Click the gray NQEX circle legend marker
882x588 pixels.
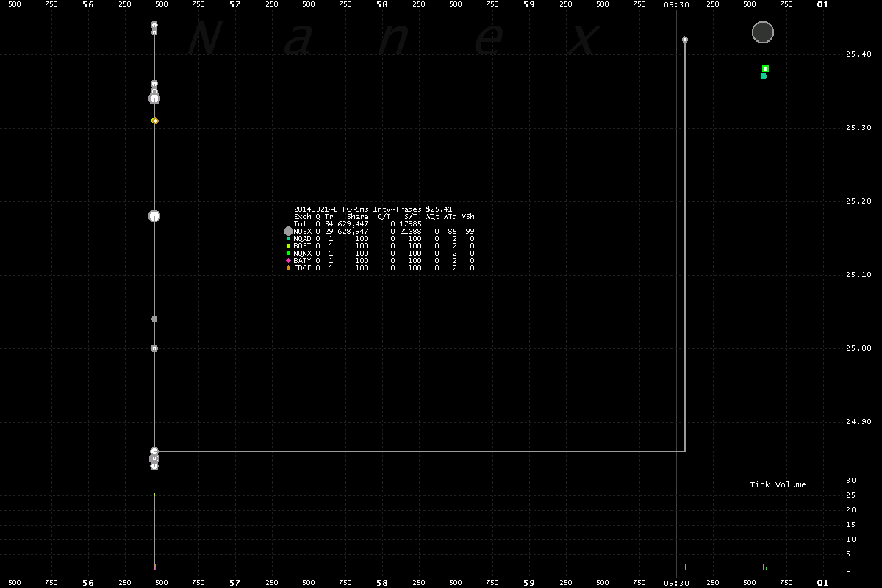pyautogui.click(x=288, y=231)
